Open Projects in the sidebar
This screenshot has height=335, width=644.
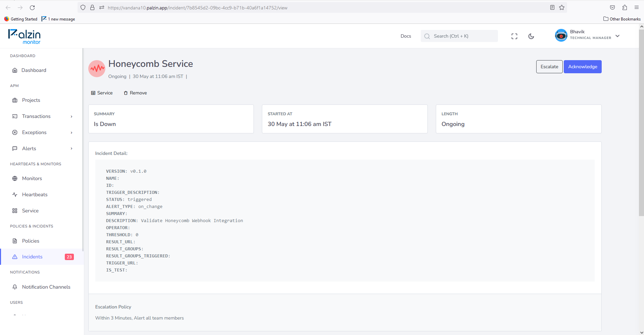(x=31, y=100)
